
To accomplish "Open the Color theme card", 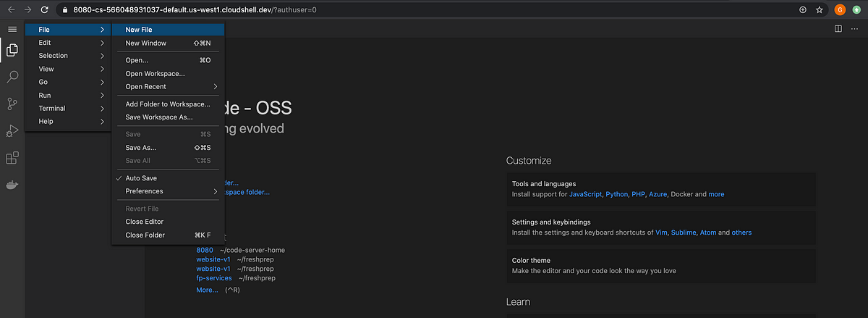I will pos(660,266).
